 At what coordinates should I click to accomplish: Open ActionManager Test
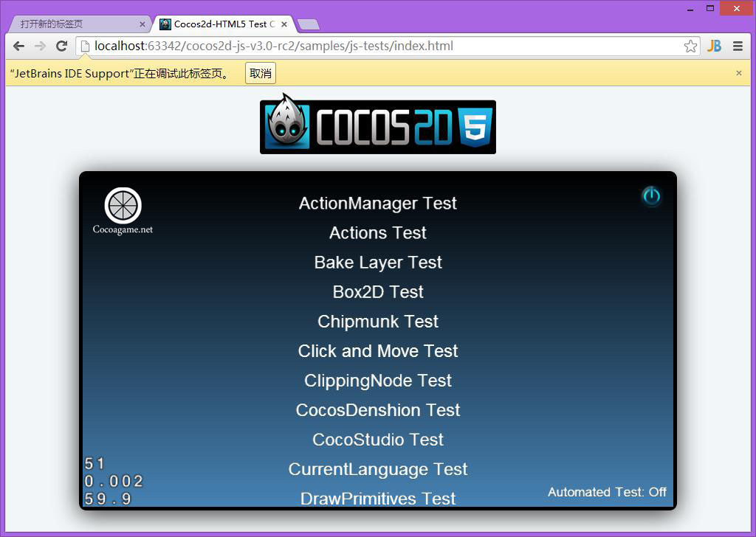tap(378, 204)
